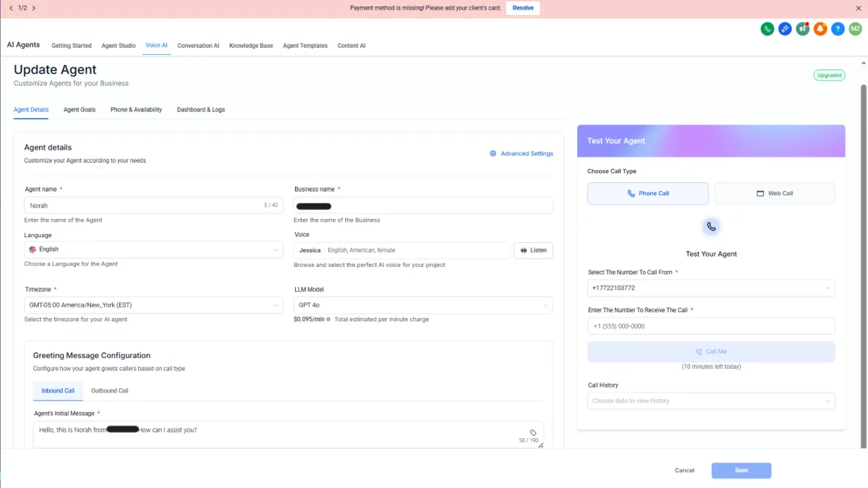This screenshot has width=868, height=488.
Task: Open the Voice AI section
Action: [x=156, y=46]
